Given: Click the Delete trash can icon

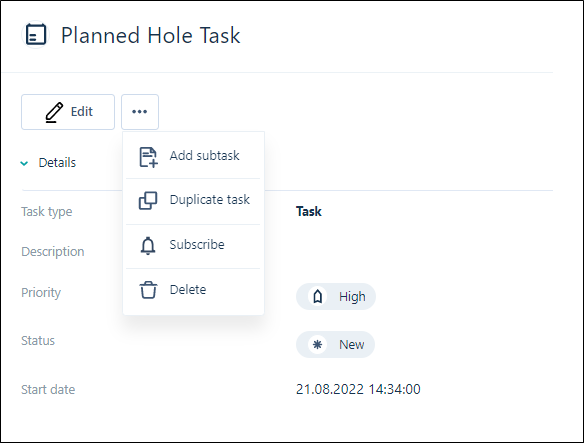Looking at the screenshot, I should point(148,290).
